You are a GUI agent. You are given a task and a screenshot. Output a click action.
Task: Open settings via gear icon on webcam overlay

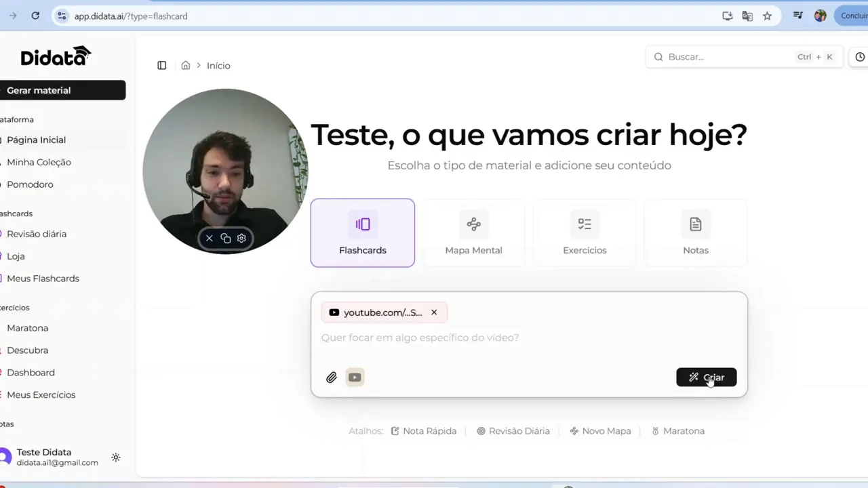tap(241, 238)
